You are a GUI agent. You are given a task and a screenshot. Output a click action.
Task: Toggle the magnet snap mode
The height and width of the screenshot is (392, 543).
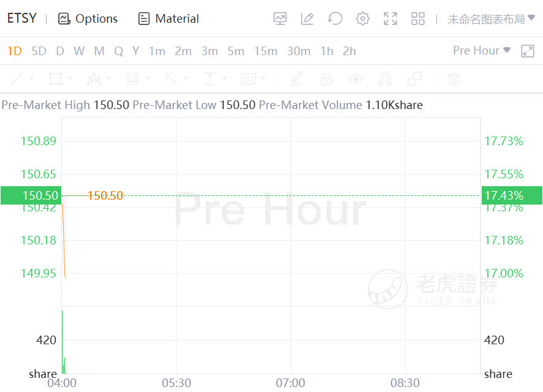click(x=385, y=78)
